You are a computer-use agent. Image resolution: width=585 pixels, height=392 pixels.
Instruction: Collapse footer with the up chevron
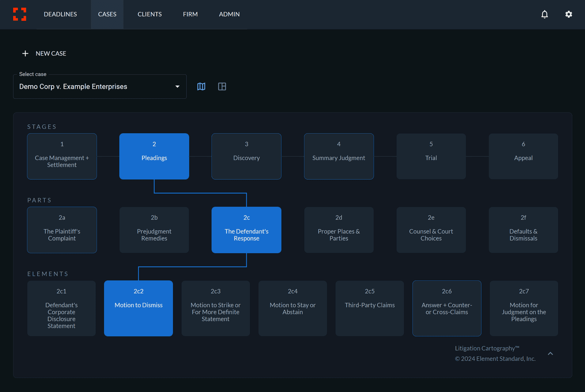pyautogui.click(x=550, y=354)
